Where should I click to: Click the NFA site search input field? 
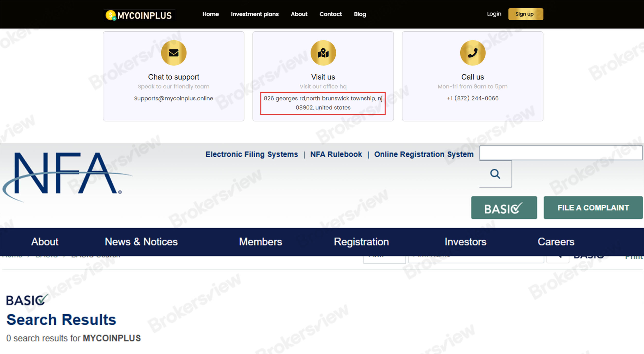[x=561, y=153]
